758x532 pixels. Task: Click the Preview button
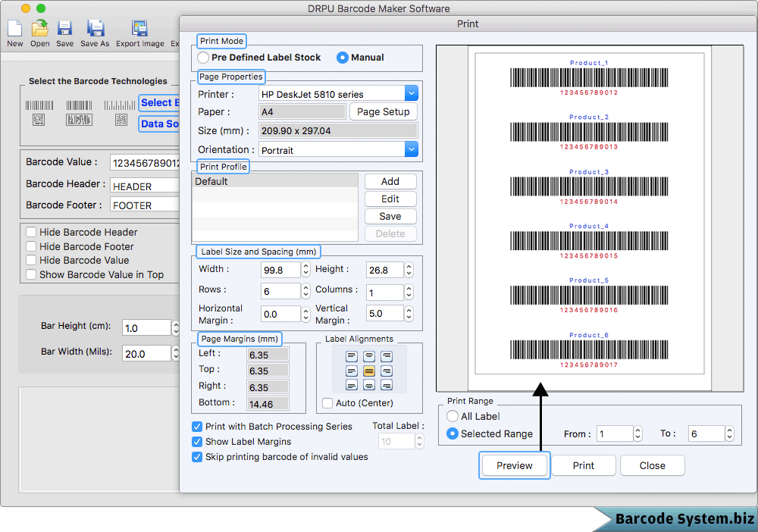tap(515, 465)
